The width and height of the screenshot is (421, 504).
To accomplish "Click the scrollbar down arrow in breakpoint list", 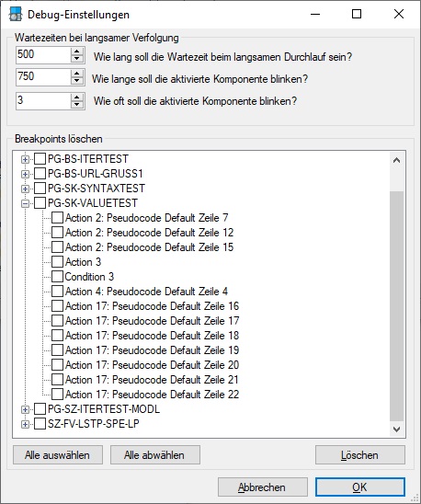I will 397,430.
